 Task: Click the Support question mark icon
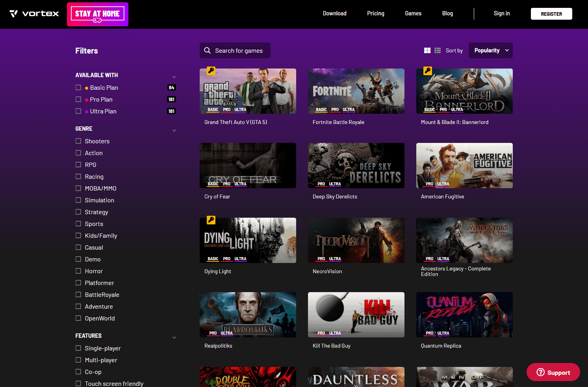coord(541,372)
